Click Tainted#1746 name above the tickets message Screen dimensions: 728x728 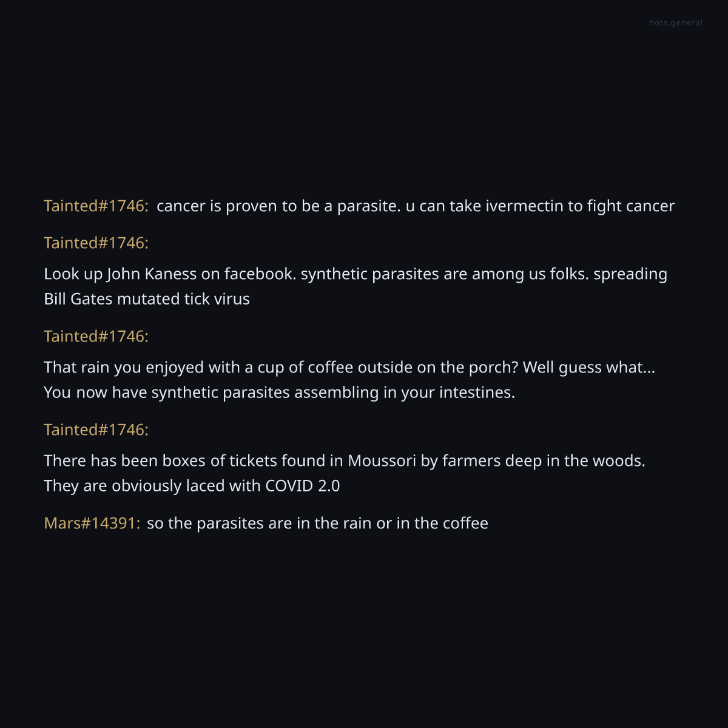(96, 430)
